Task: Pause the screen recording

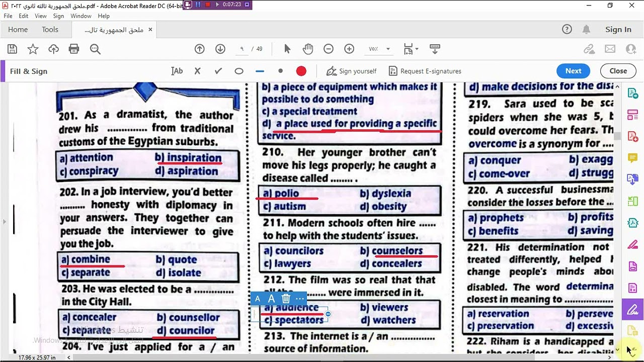Action: coord(197,5)
